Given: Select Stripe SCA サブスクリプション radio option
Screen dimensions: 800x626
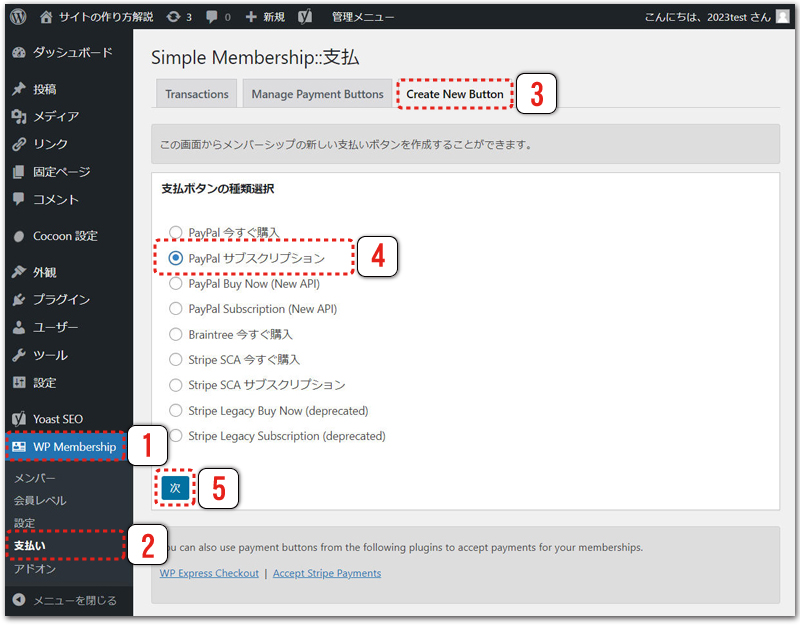Looking at the screenshot, I should [x=176, y=385].
